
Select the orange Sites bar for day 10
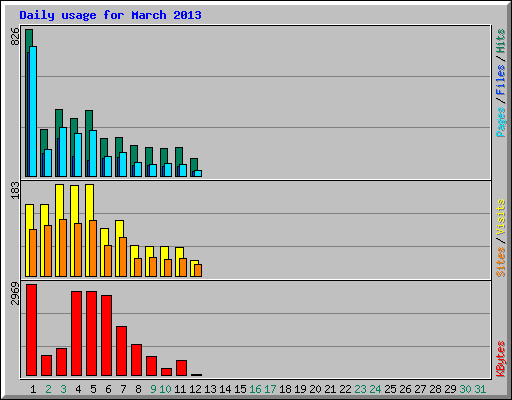(x=168, y=268)
